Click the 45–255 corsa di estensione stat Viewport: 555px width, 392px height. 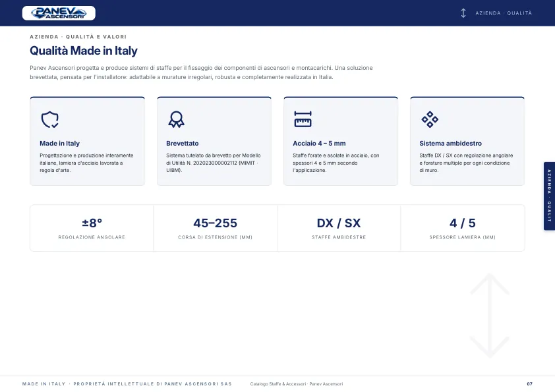pyautogui.click(x=215, y=228)
